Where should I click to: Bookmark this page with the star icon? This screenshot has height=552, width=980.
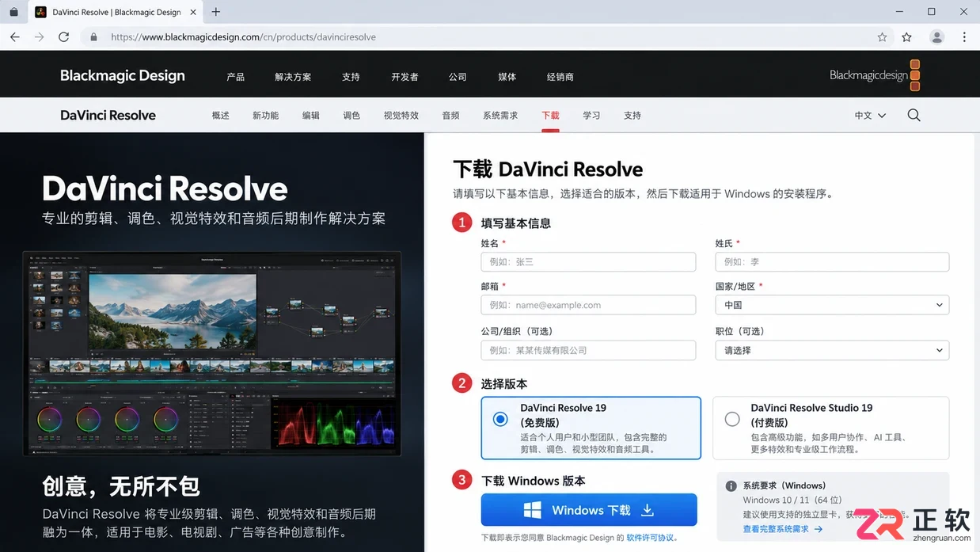(882, 37)
